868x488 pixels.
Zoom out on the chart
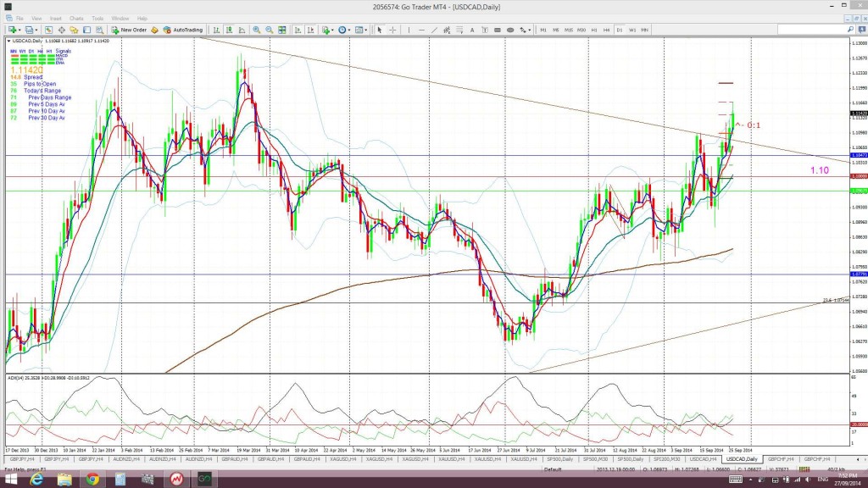[x=269, y=30]
